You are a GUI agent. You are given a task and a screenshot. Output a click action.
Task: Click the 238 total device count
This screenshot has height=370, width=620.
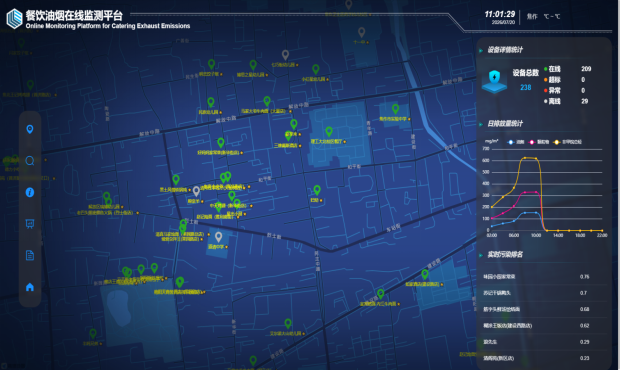coord(525,87)
